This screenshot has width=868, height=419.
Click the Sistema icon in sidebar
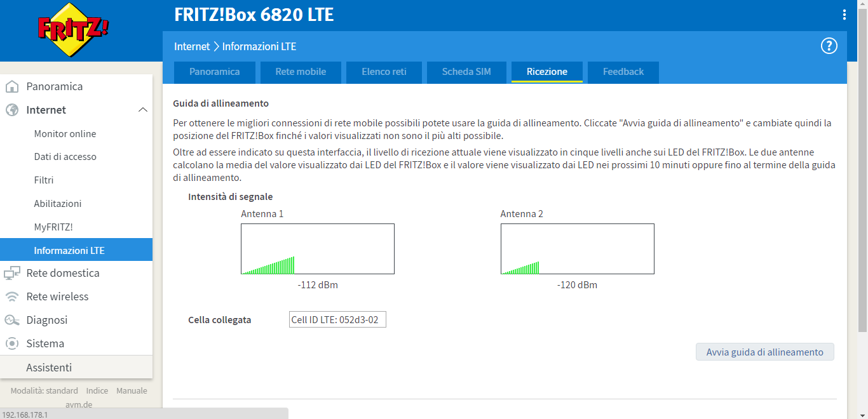pos(11,343)
